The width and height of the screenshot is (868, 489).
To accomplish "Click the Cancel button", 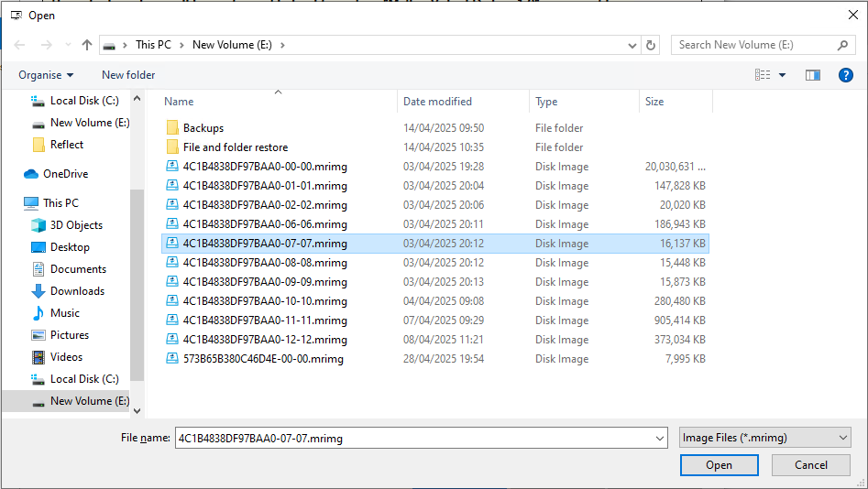I will (x=810, y=465).
